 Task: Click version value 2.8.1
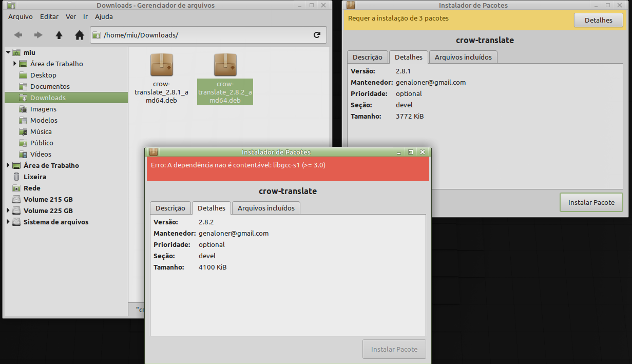click(403, 71)
